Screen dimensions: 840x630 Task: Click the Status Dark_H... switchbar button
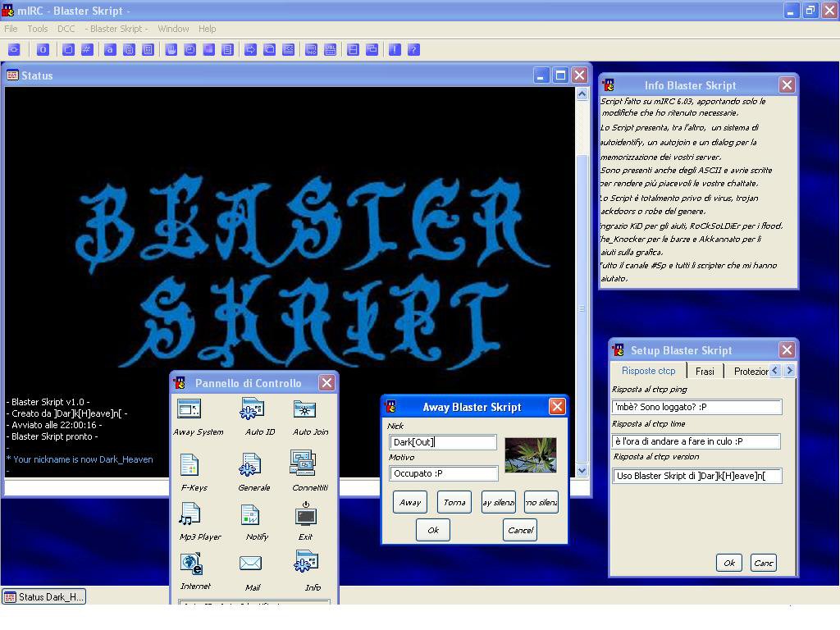click(44, 597)
